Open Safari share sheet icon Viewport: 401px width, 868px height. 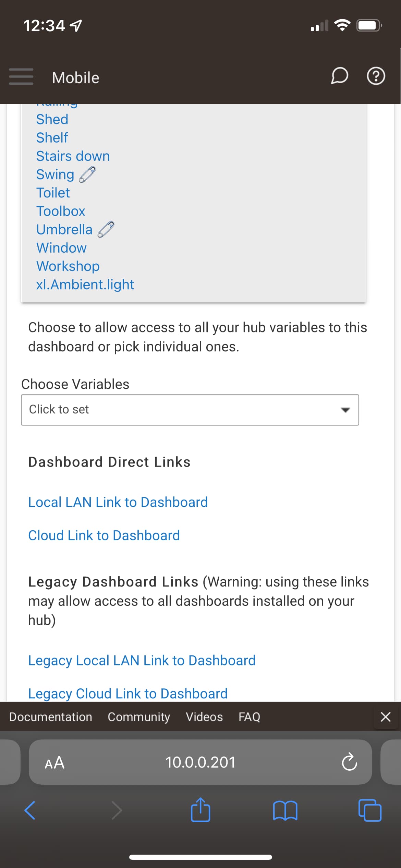200,810
